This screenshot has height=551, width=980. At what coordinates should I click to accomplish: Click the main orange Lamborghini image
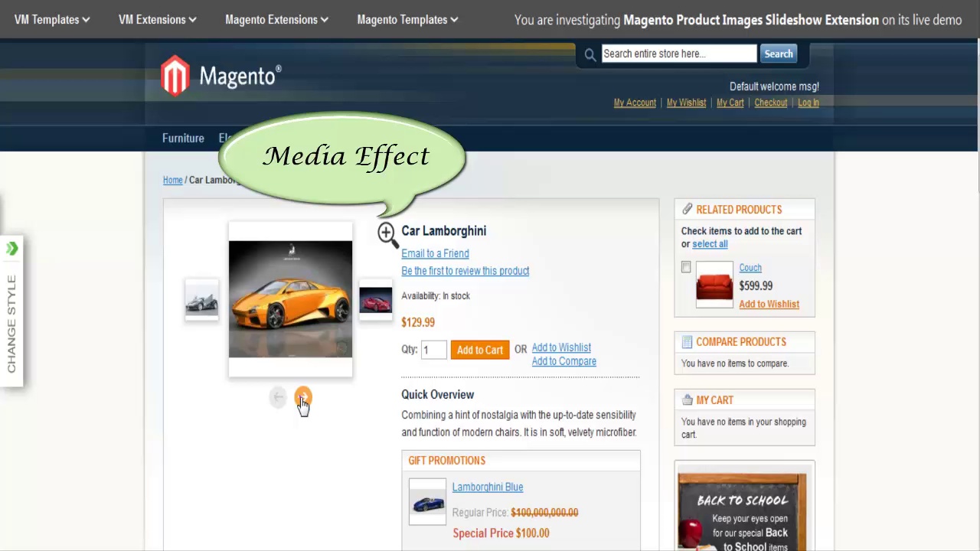[x=290, y=299]
